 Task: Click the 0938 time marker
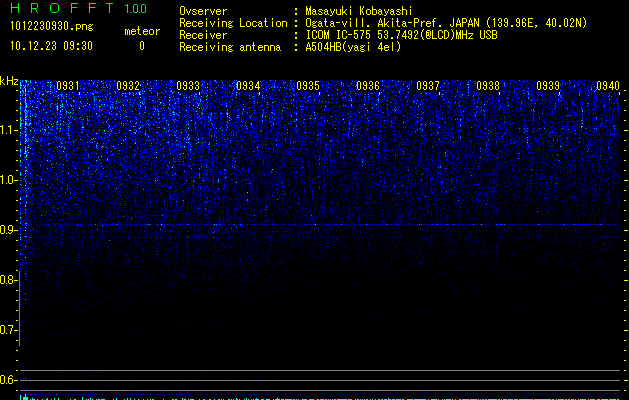click(488, 86)
